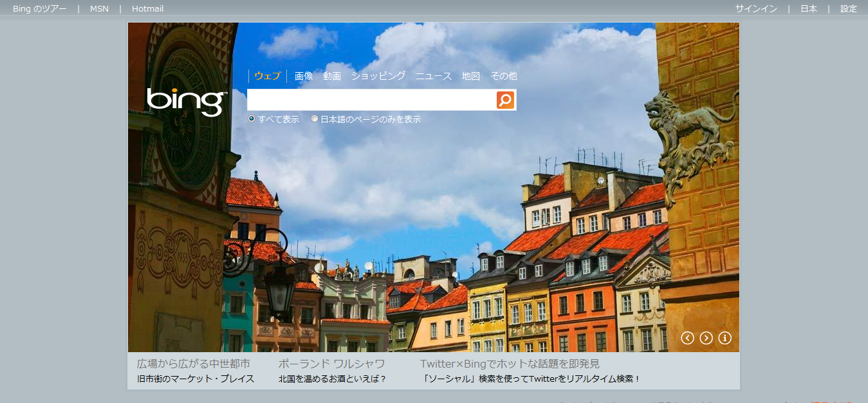This screenshot has height=403, width=868.
Task: Click the previous image arrow icon
Action: 687,338
